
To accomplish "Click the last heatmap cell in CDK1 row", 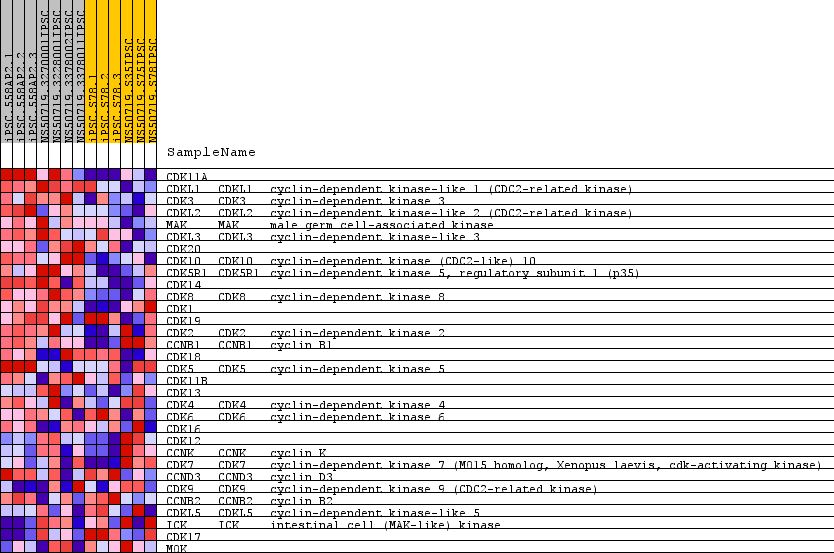I will coord(150,307).
